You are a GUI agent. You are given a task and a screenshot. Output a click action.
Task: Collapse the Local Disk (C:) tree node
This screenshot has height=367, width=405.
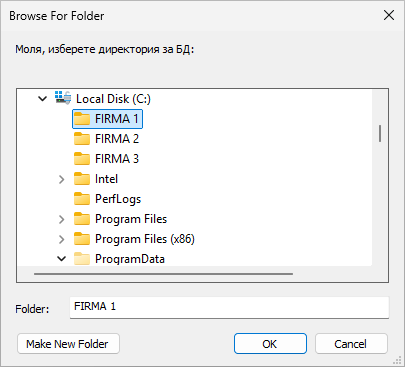click(43, 98)
